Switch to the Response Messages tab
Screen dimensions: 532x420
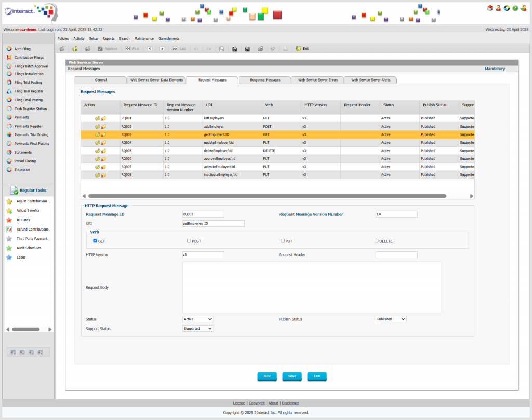pyautogui.click(x=265, y=80)
